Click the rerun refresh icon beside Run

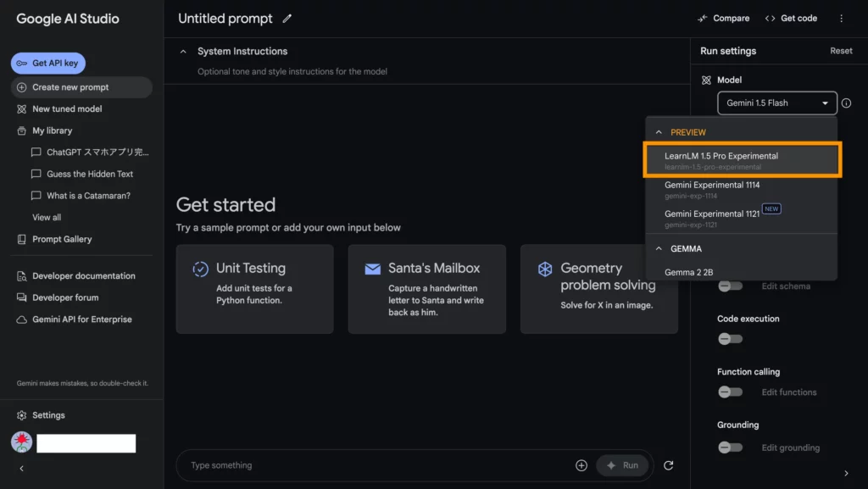[x=667, y=464]
